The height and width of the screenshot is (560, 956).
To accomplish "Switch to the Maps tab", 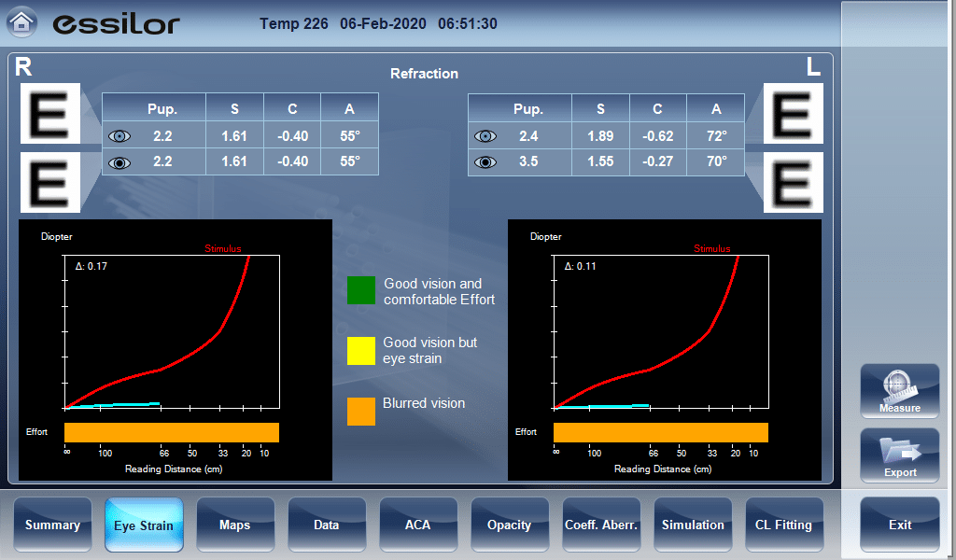I will pos(235,525).
